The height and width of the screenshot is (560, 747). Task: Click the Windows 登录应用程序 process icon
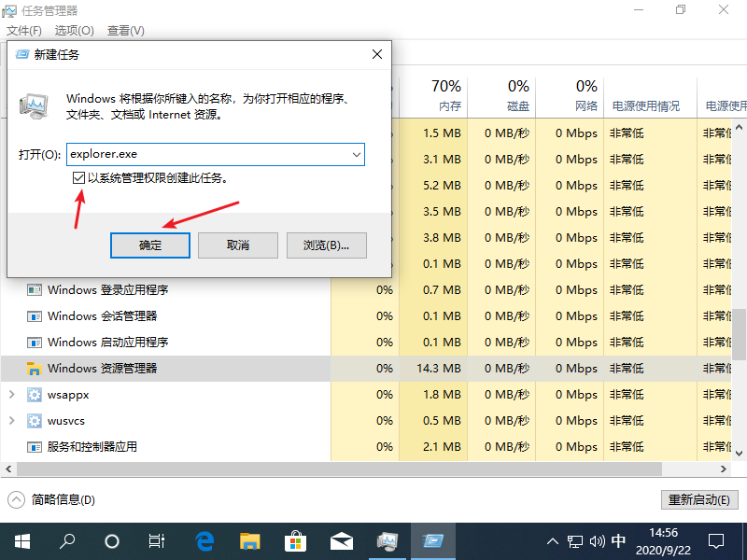tap(35, 289)
